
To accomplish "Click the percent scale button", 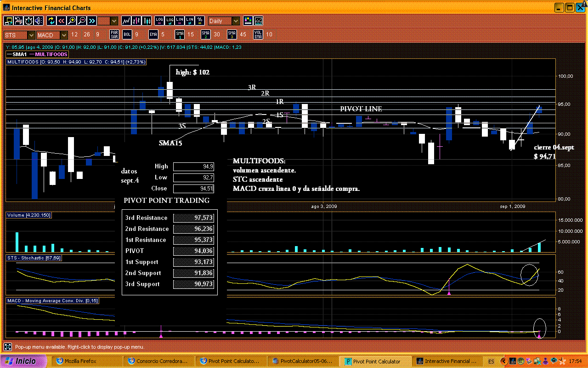I will click(200, 21).
